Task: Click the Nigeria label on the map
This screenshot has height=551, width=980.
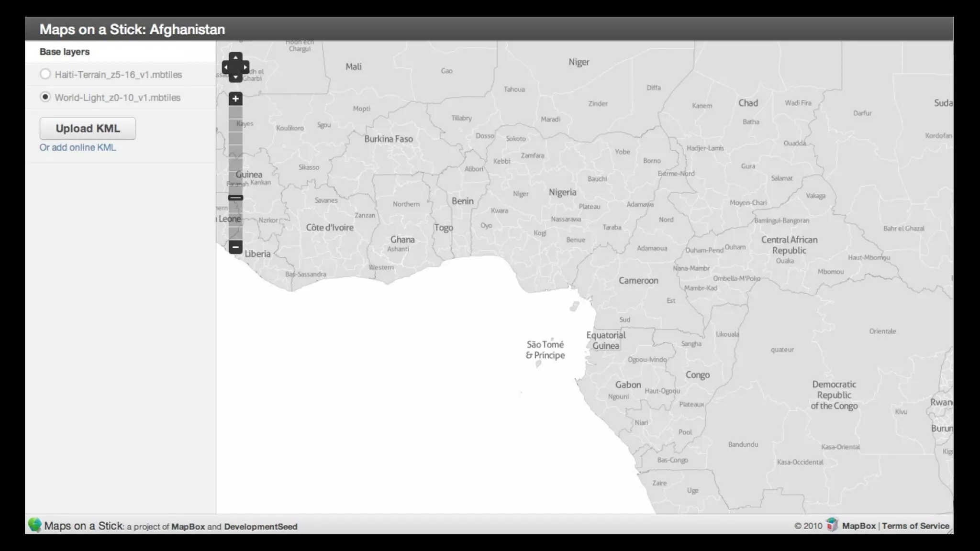Action: (x=562, y=192)
